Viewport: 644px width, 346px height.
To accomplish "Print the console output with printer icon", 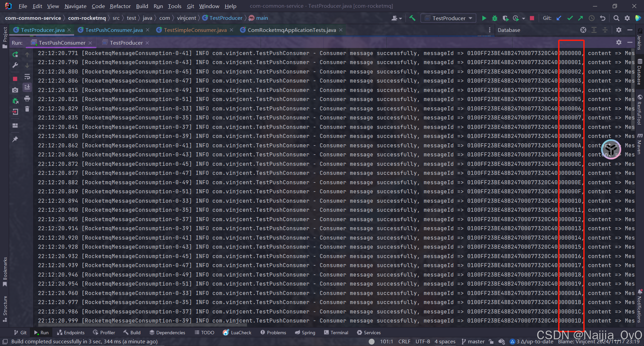I will 27,98.
